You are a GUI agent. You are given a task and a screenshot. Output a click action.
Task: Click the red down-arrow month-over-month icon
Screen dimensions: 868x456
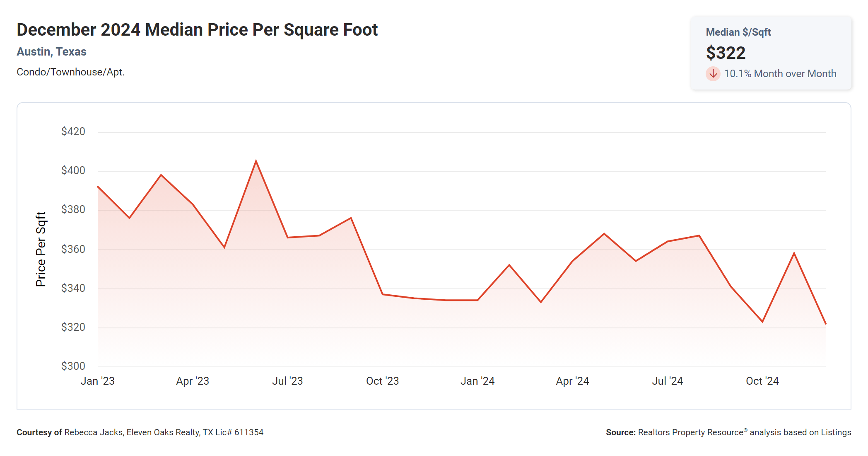tap(713, 74)
